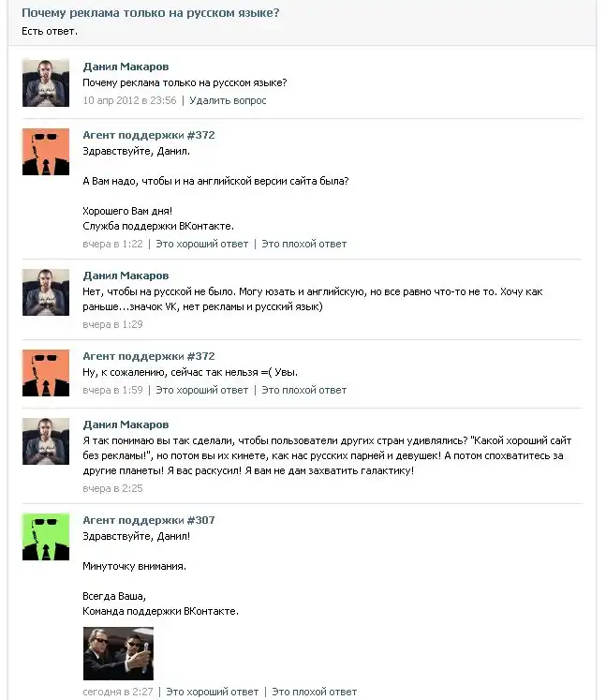This screenshot has height=700, width=606.
Task: Open the Данил Макаров name link on the first post
Action: click(x=126, y=67)
